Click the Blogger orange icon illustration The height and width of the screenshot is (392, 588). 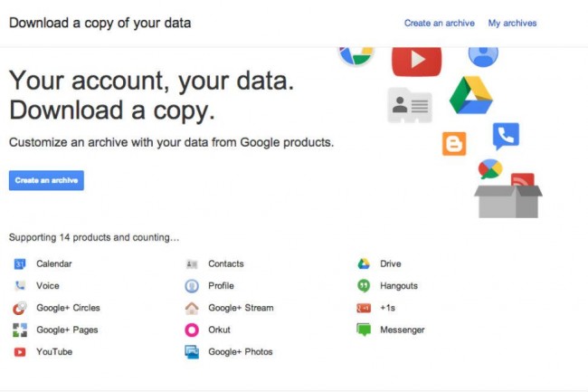454,143
